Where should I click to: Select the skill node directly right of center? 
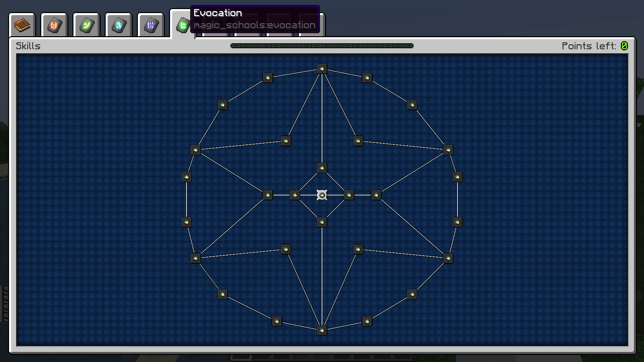(x=349, y=194)
